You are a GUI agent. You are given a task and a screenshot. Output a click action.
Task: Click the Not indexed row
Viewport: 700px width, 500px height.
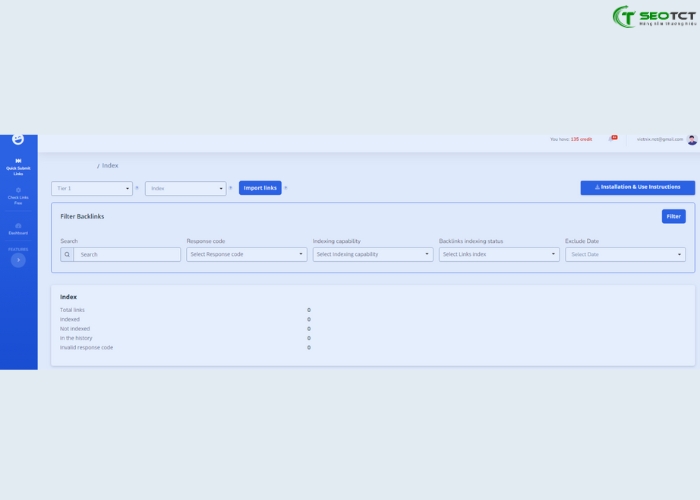click(x=185, y=329)
